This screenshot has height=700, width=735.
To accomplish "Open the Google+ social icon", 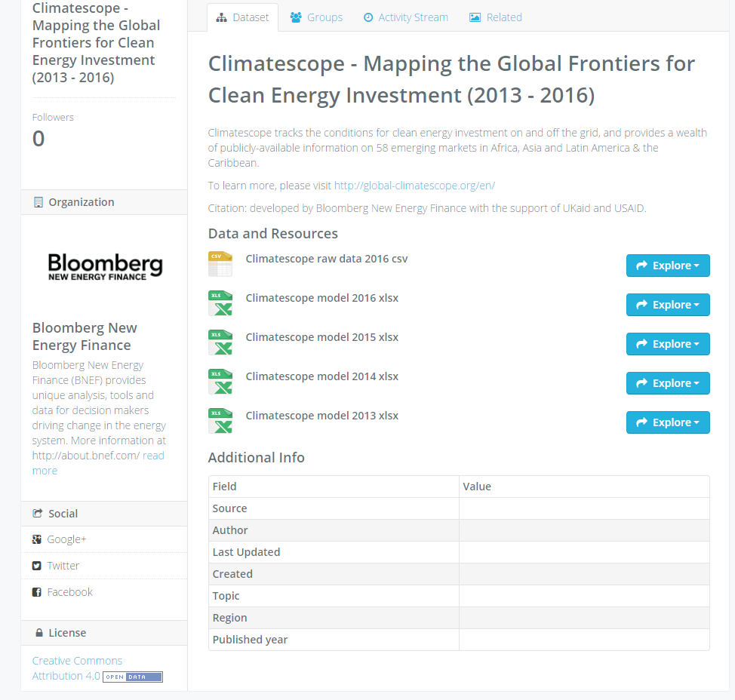I will coord(36,539).
